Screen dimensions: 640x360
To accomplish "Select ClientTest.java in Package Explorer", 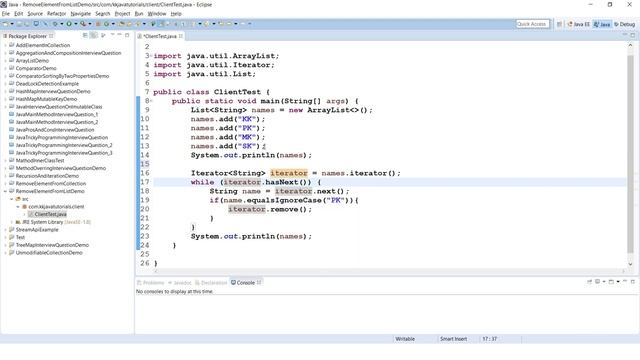I will pos(47,214).
